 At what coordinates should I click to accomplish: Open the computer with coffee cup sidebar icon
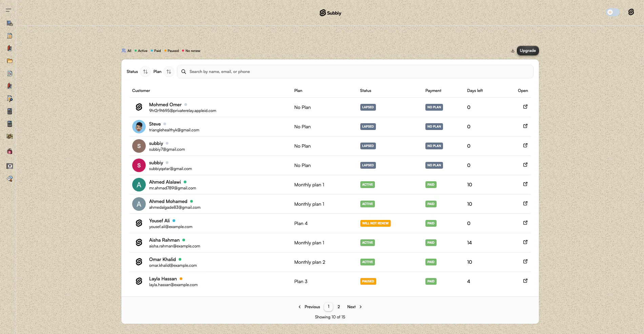(x=10, y=23)
